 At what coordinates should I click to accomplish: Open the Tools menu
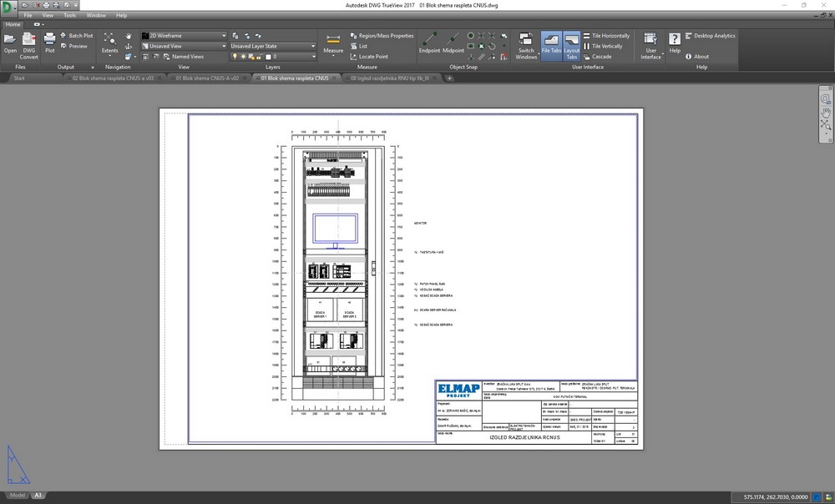70,15
